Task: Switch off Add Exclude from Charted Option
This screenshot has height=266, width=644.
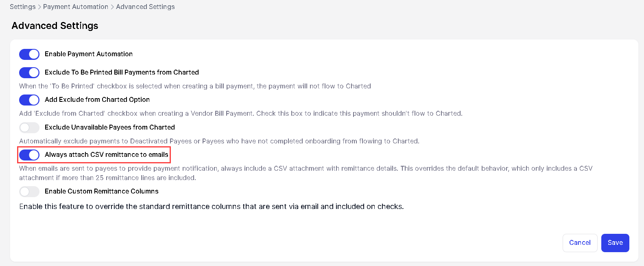Action: coord(29,100)
